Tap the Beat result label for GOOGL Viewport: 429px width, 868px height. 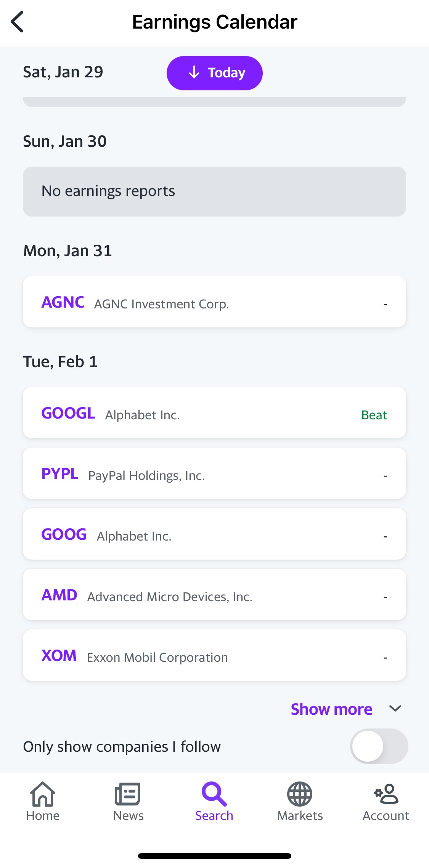374,415
